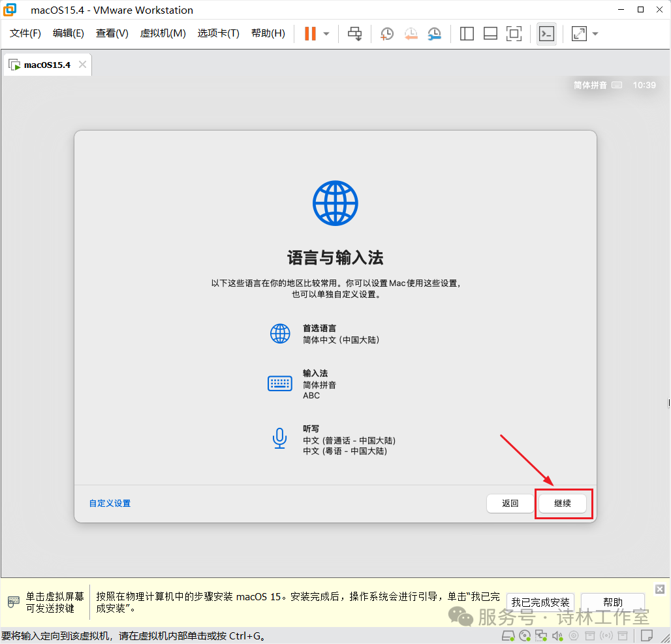Enter full screen mode
Viewport: 671px width, 644px height.
514,33
